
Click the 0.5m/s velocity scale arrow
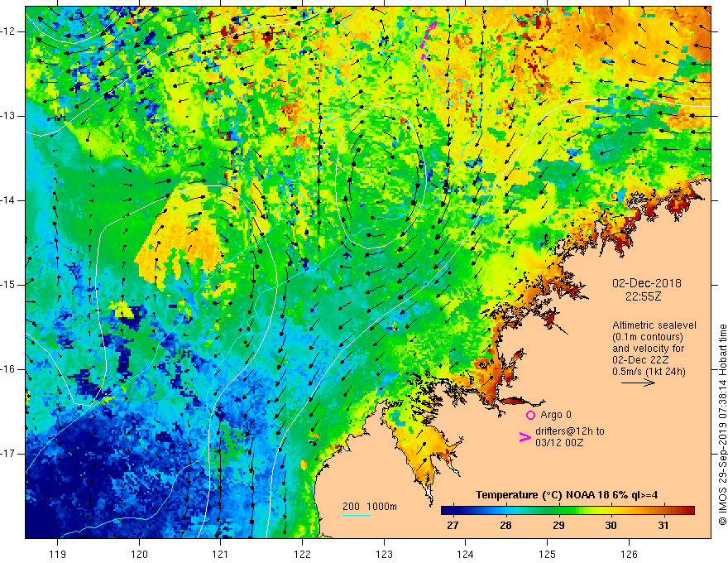click(638, 383)
